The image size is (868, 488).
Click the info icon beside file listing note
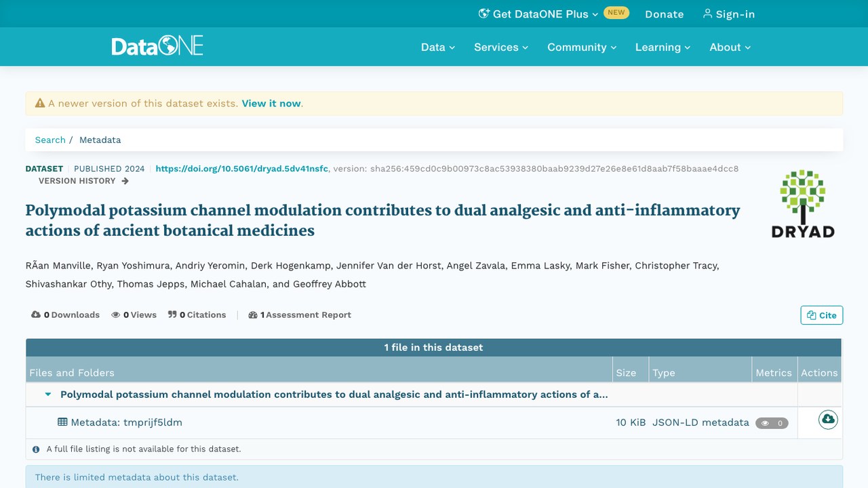coord(36,449)
